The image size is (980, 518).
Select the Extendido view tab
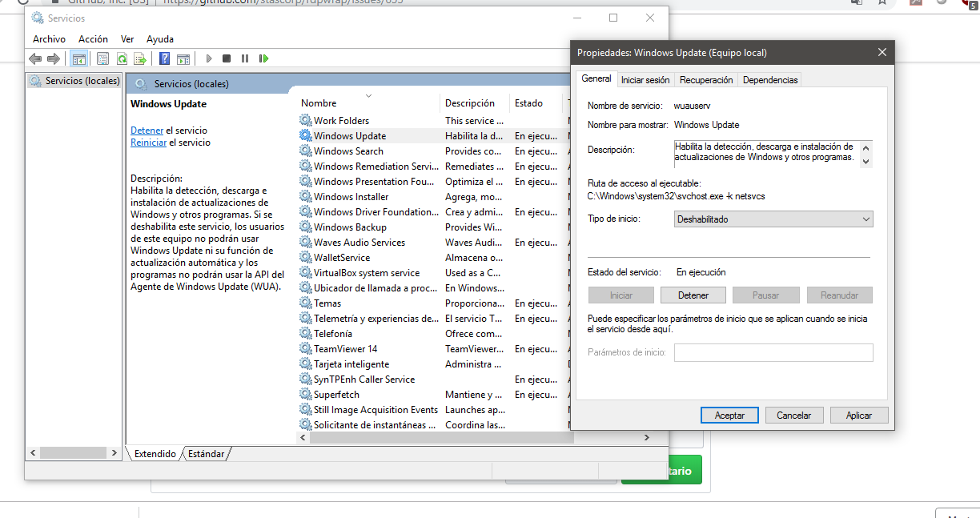click(155, 453)
